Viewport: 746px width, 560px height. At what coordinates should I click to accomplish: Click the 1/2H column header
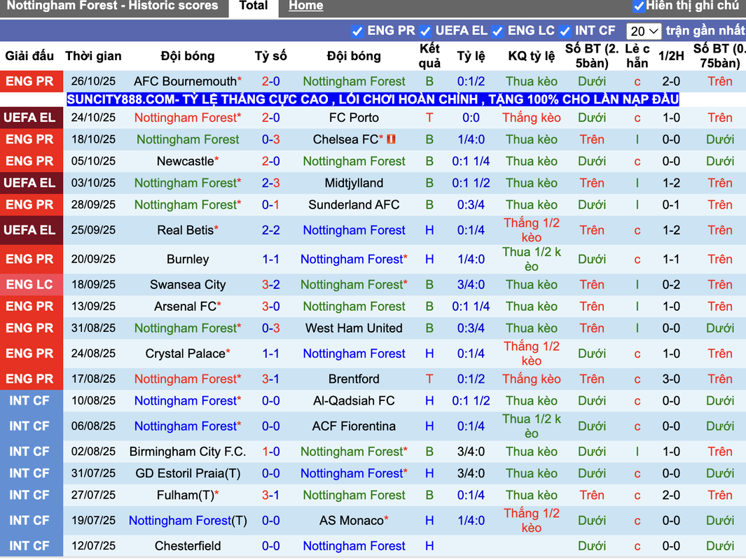tap(671, 56)
